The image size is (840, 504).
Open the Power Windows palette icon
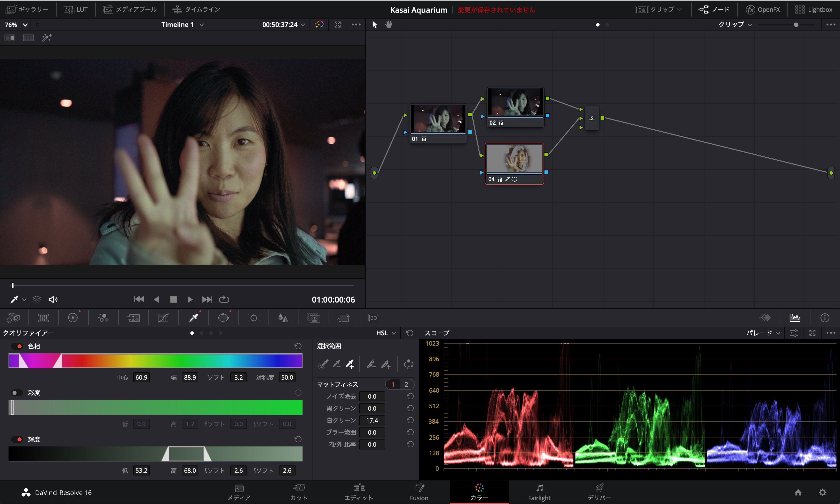[223, 318]
